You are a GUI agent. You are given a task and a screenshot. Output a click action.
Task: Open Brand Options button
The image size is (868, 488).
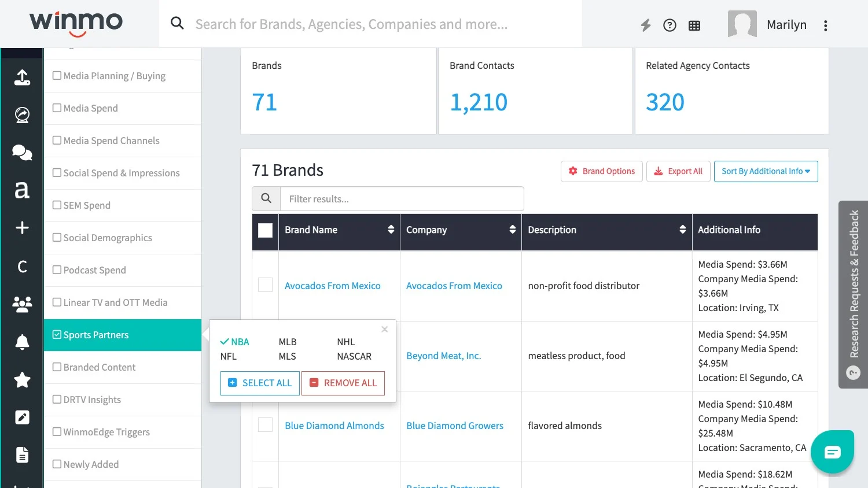(x=602, y=171)
